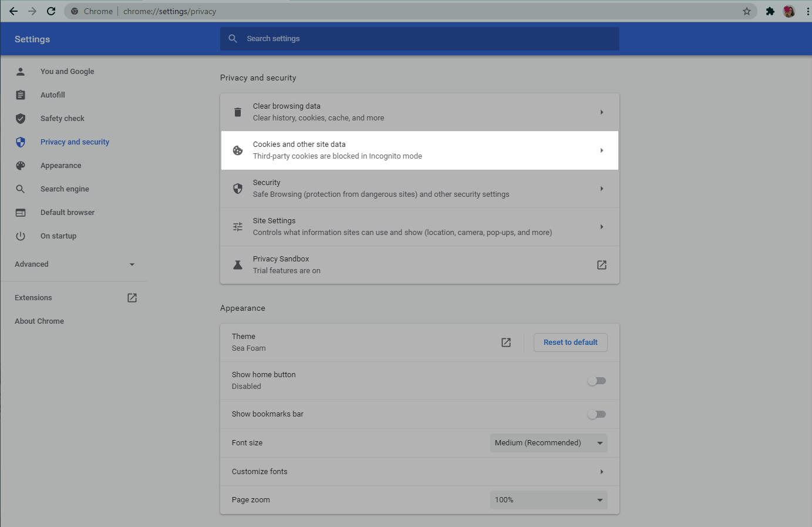
Task: Open About Chrome link
Action: (x=39, y=321)
